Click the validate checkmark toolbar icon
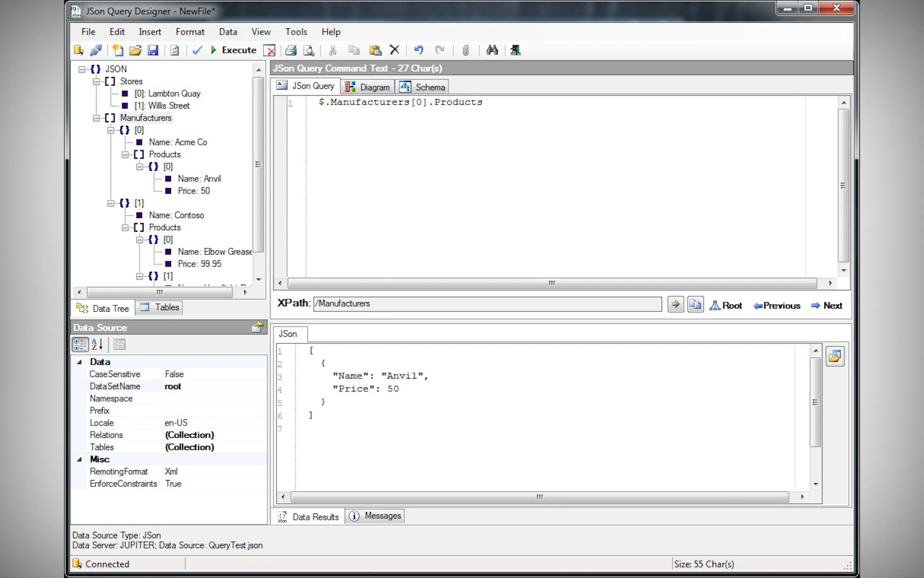This screenshot has width=924, height=578. tap(197, 51)
